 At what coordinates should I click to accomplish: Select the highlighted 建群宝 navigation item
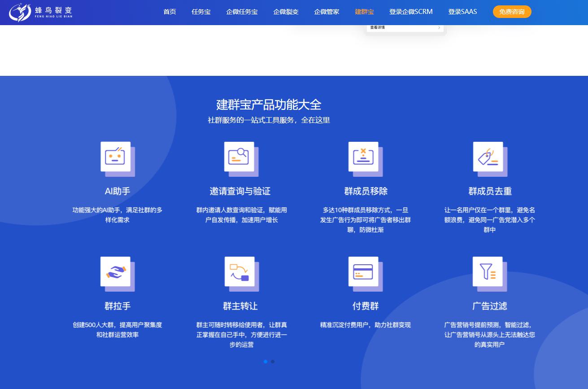[364, 12]
